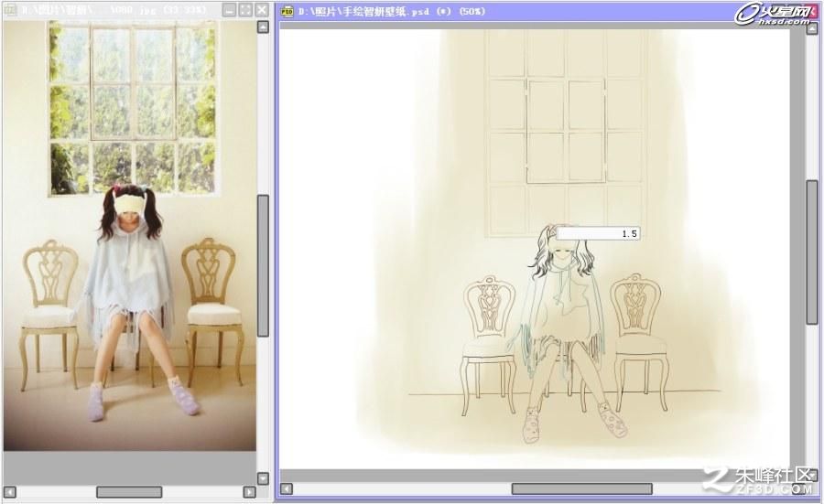This screenshot has width=824, height=504.
Task: Click right arrow on photo window horizontal scrollbar
Action: click(x=250, y=492)
